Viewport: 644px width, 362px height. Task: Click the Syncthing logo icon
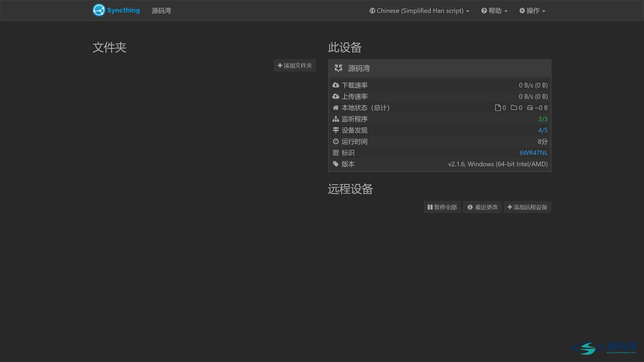point(99,10)
